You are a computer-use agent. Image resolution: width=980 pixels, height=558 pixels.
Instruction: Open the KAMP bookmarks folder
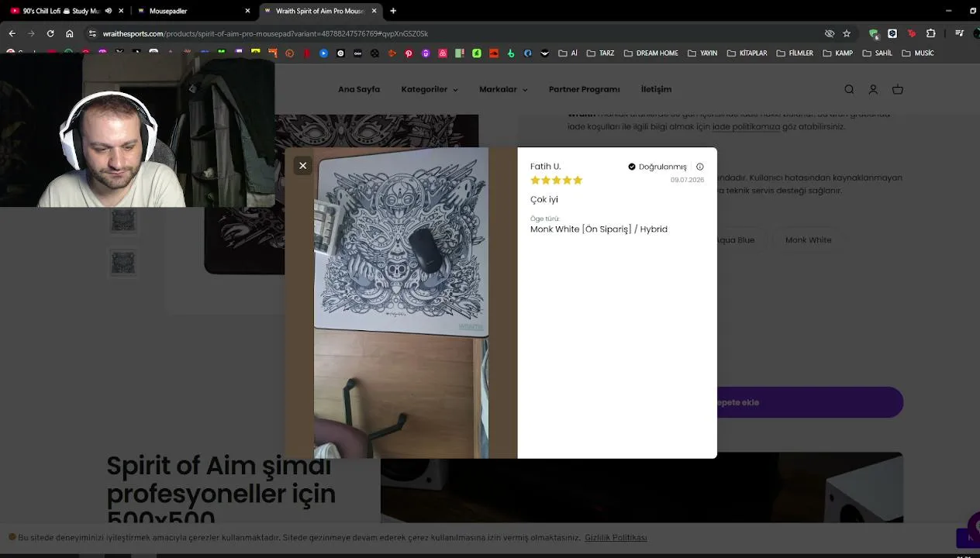837,53
